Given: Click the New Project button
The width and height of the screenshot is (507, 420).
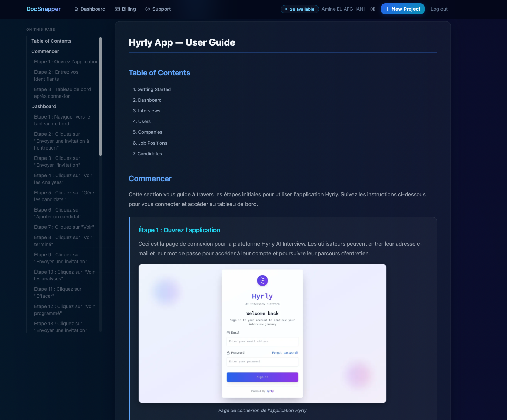Looking at the screenshot, I should (402, 9).
